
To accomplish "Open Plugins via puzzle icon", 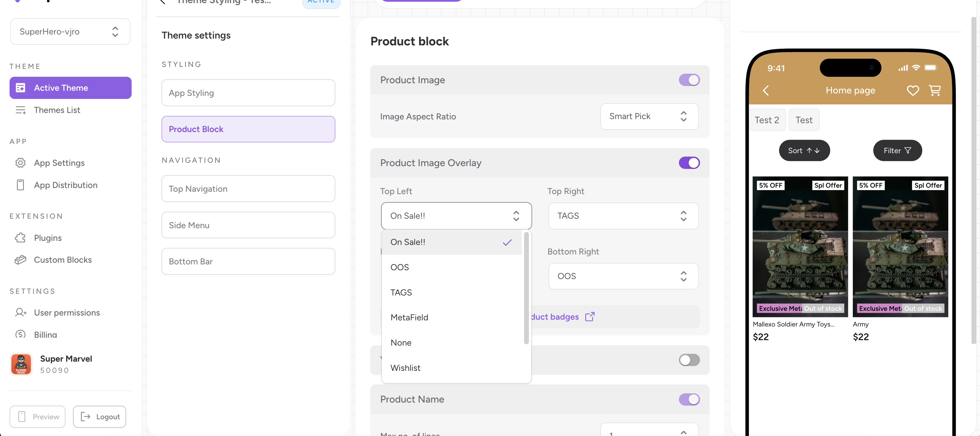I will [x=20, y=237].
